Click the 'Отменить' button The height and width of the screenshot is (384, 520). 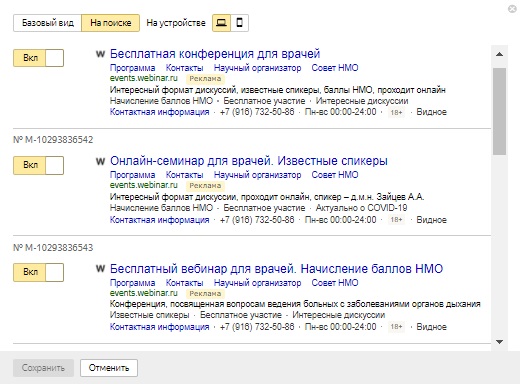click(109, 368)
